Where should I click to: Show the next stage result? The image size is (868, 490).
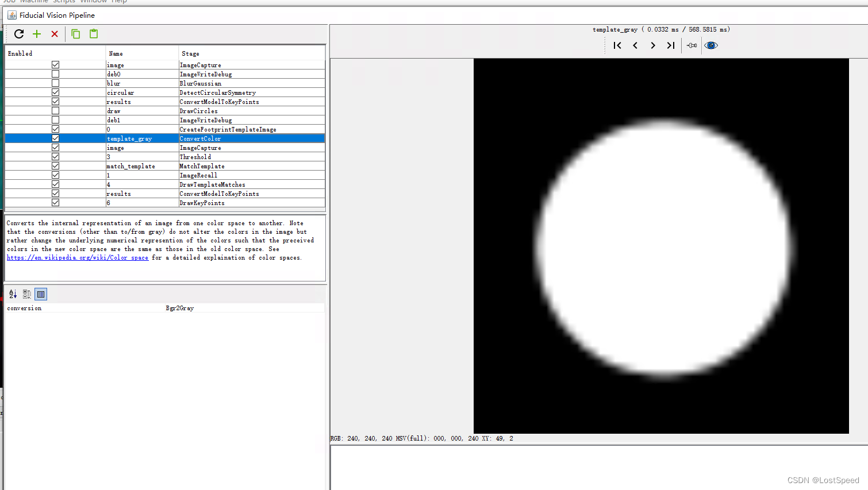pyautogui.click(x=653, y=45)
